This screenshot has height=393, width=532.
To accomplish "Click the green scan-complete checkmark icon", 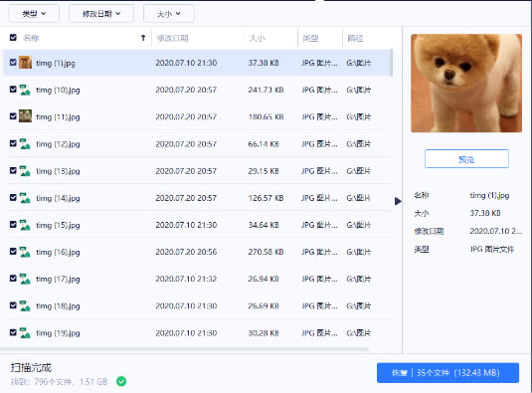I will point(121,381).
